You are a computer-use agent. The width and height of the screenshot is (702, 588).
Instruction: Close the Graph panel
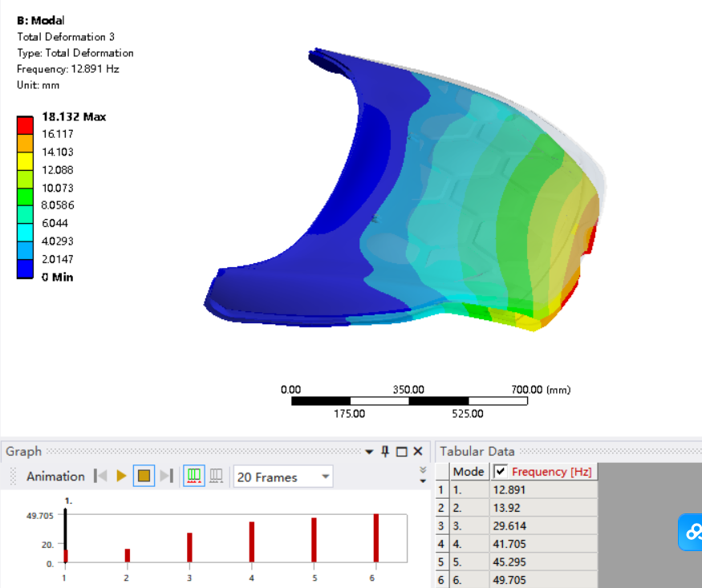click(x=418, y=452)
